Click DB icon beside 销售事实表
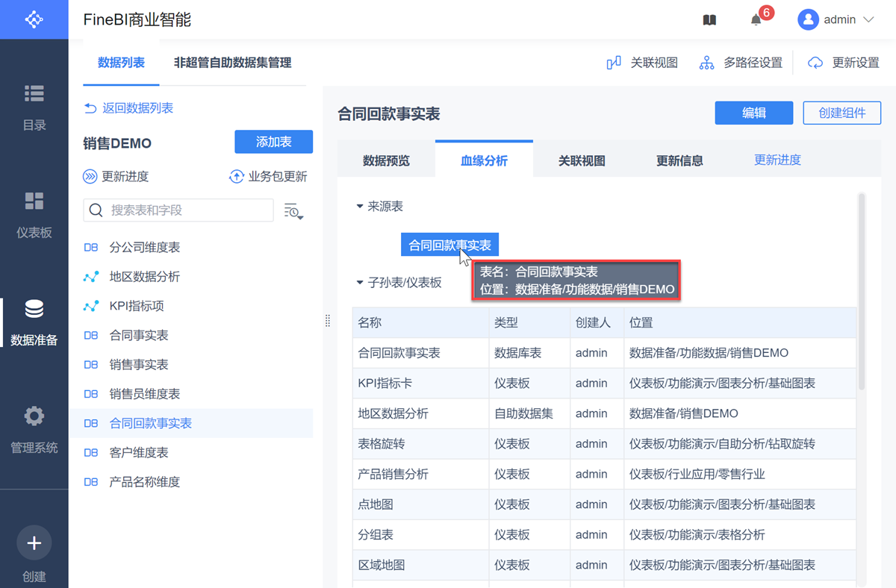 coord(91,364)
